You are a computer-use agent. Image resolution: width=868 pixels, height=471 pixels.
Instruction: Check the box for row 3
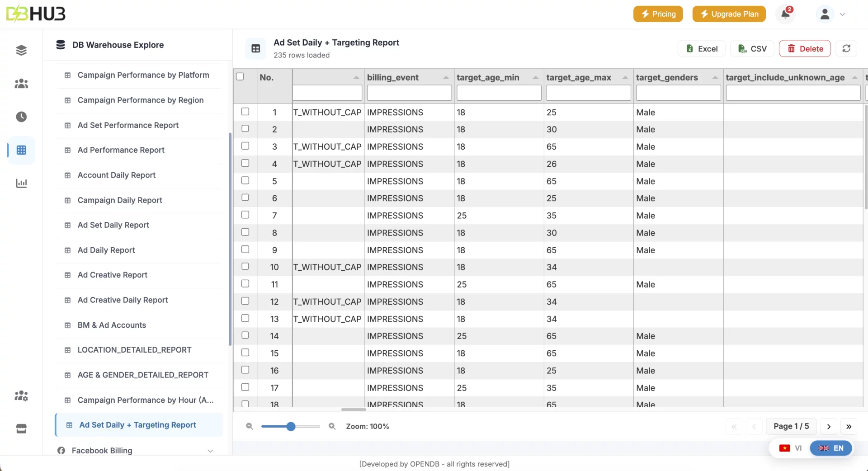245,146
